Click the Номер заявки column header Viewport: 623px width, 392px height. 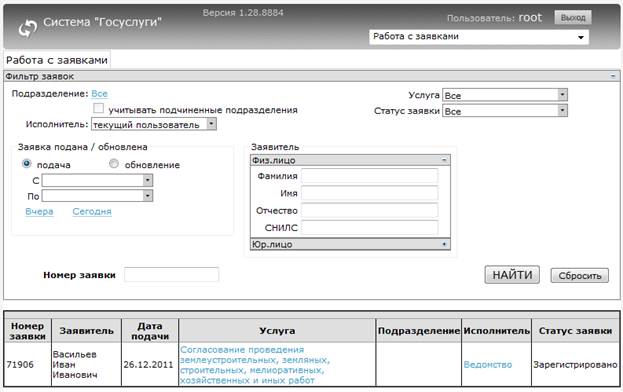click(27, 331)
